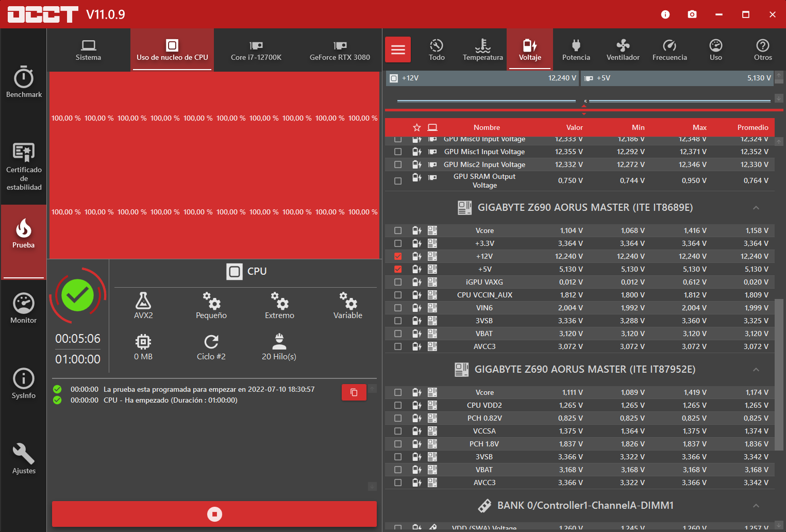Sort table by Promedio column

(x=752, y=127)
